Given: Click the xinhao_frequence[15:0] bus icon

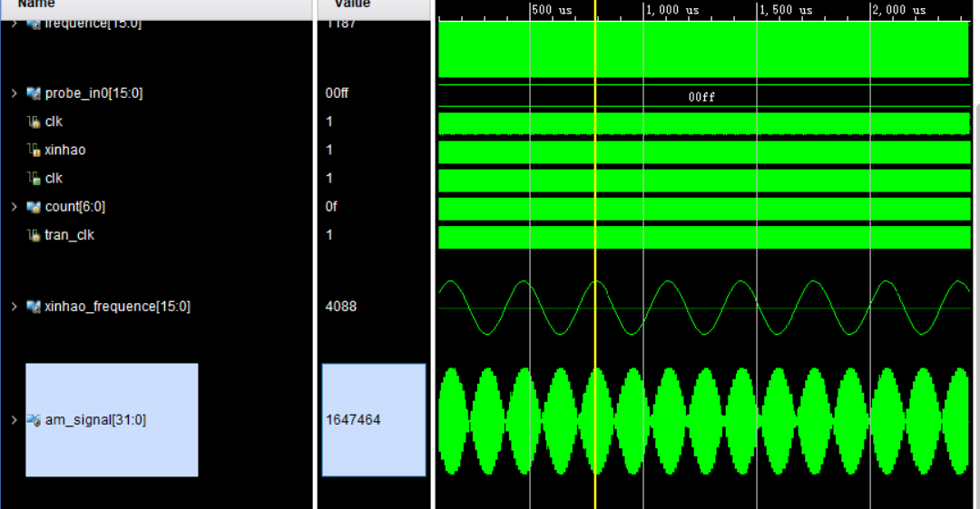Looking at the screenshot, I should [34, 307].
